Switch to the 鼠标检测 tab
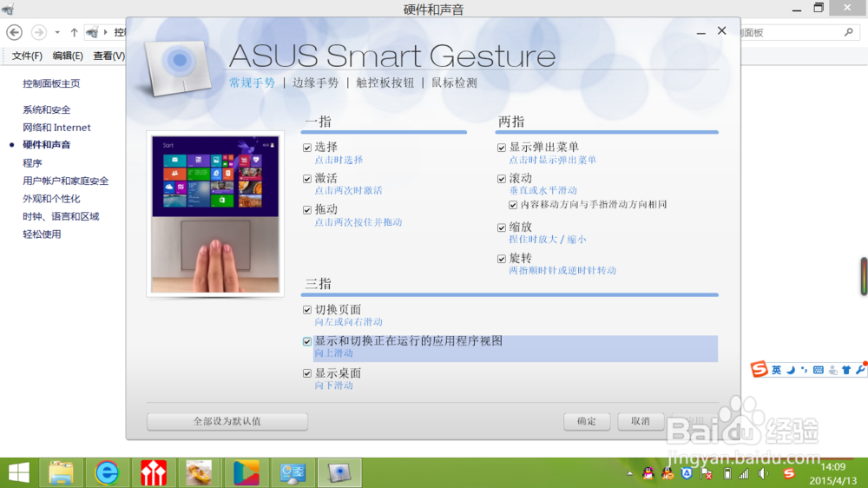The height and width of the screenshot is (488, 868). point(455,83)
